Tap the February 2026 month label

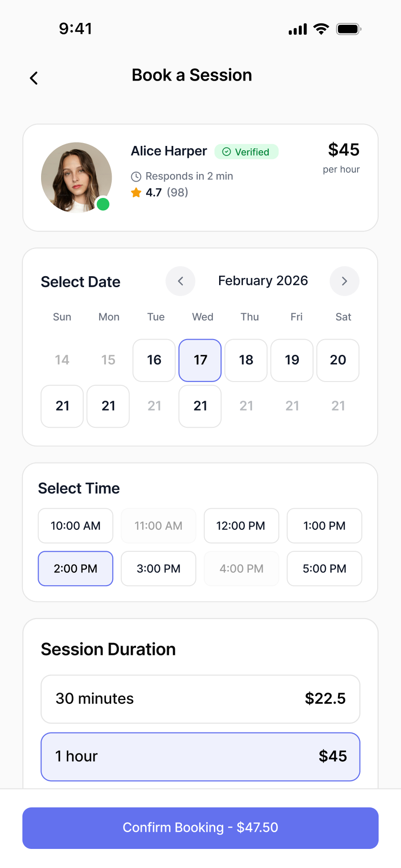coord(263,280)
